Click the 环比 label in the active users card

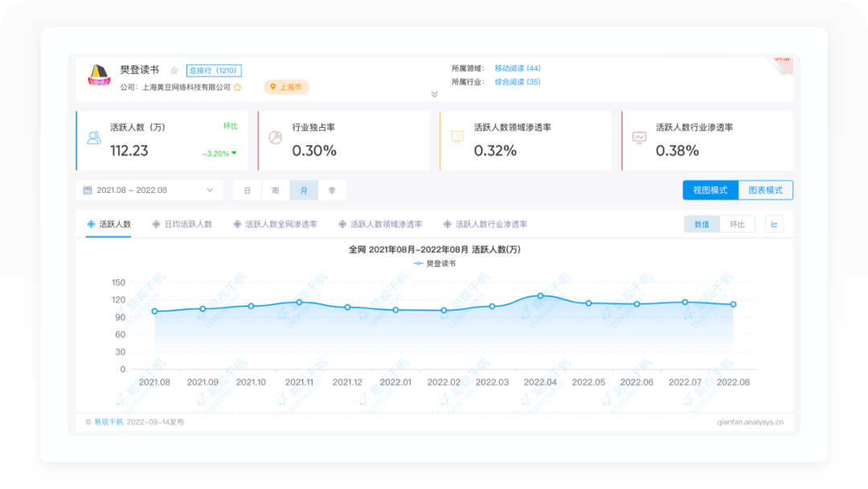tap(231, 126)
